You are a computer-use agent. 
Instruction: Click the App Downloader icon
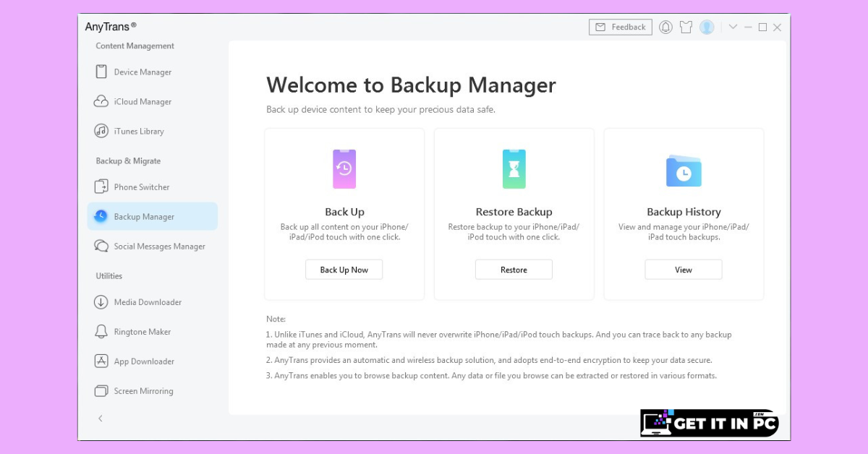point(101,361)
